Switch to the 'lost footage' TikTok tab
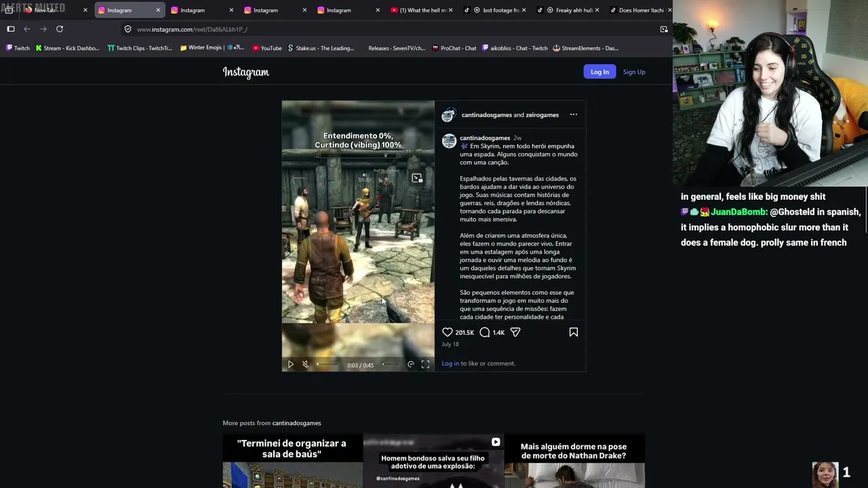This screenshot has width=868, height=488. [495, 10]
